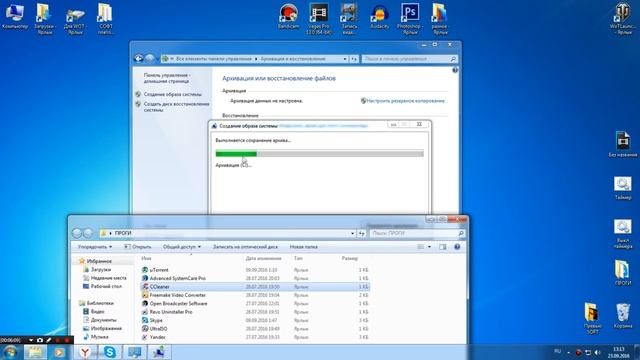Viewport: 640px width, 360px height.
Task: Open the Bandicam desktop shortcut
Action: 288,16
